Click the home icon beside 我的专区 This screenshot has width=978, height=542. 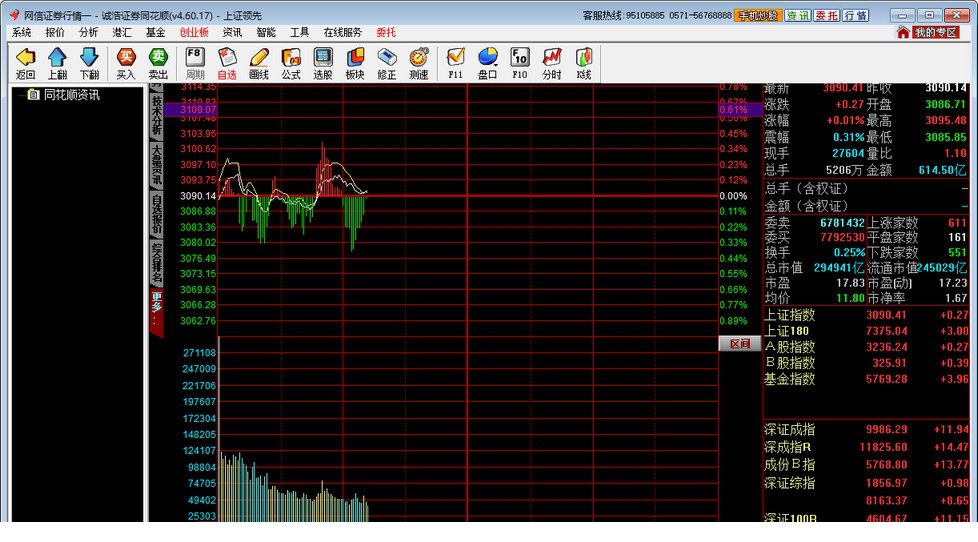click(903, 32)
